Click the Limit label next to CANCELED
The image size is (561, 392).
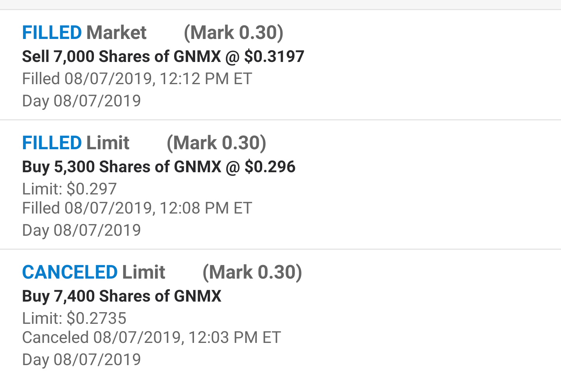[144, 272]
